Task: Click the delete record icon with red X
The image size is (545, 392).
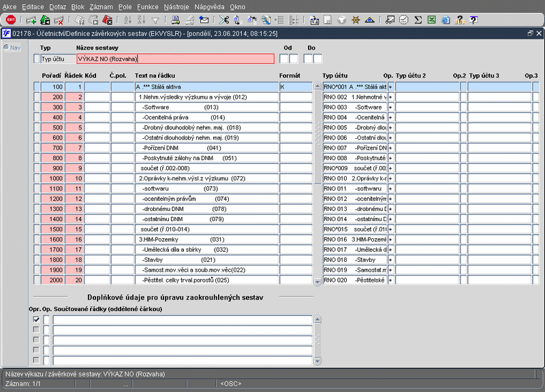Action: 59,20
